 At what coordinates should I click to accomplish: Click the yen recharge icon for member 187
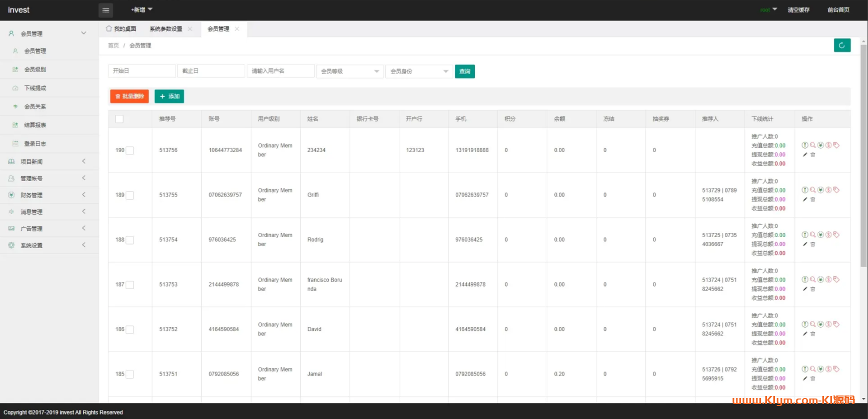(x=820, y=279)
